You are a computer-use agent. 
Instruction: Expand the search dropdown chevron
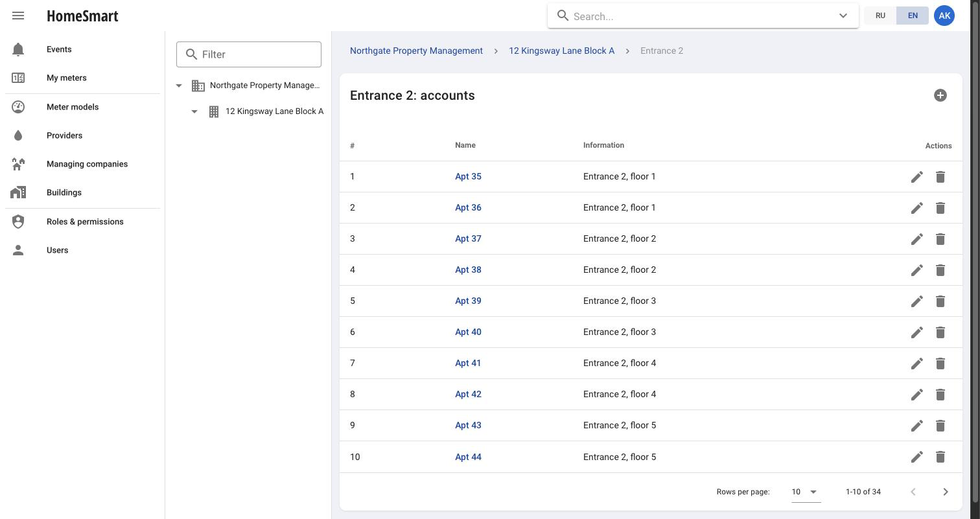click(x=843, y=16)
